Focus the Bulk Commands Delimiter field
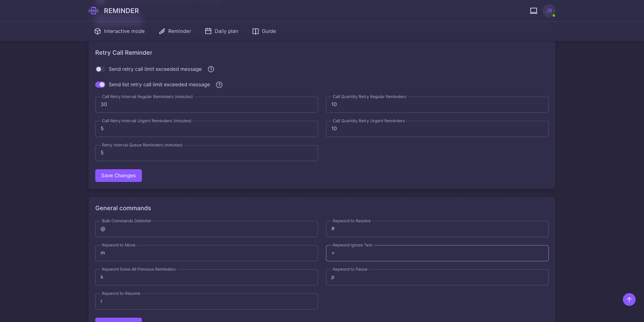Viewport: 644px width, 322px height. coord(207,229)
